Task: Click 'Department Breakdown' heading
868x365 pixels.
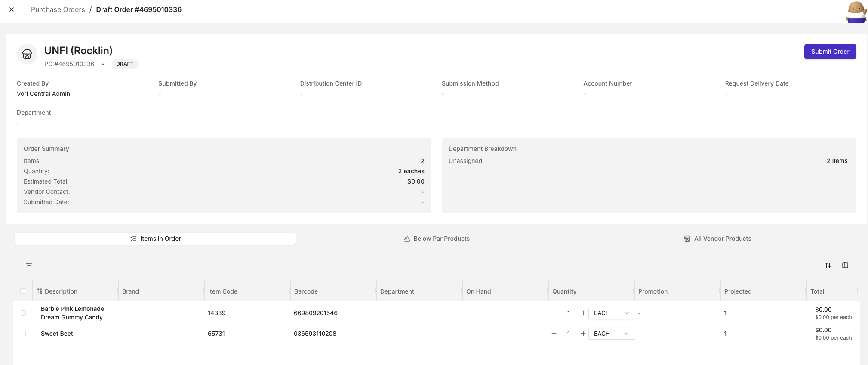Action: (x=483, y=149)
